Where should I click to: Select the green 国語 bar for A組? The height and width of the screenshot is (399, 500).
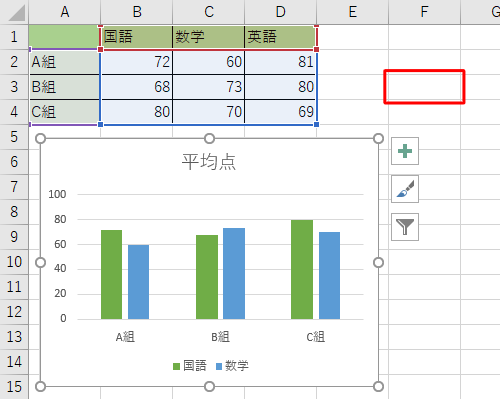[111, 274]
